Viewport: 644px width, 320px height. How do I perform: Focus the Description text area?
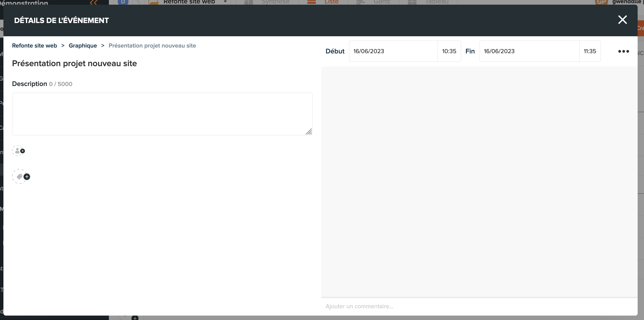pos(162,114)
